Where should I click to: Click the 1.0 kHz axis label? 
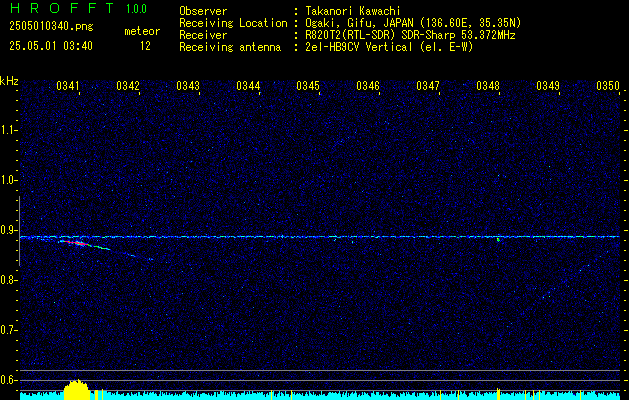point(8,180)
